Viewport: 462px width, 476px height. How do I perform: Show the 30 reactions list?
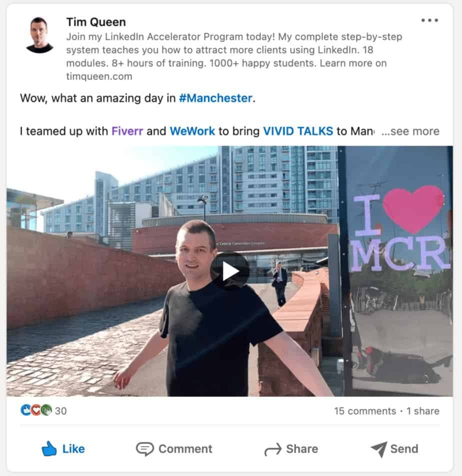[60, 410]
